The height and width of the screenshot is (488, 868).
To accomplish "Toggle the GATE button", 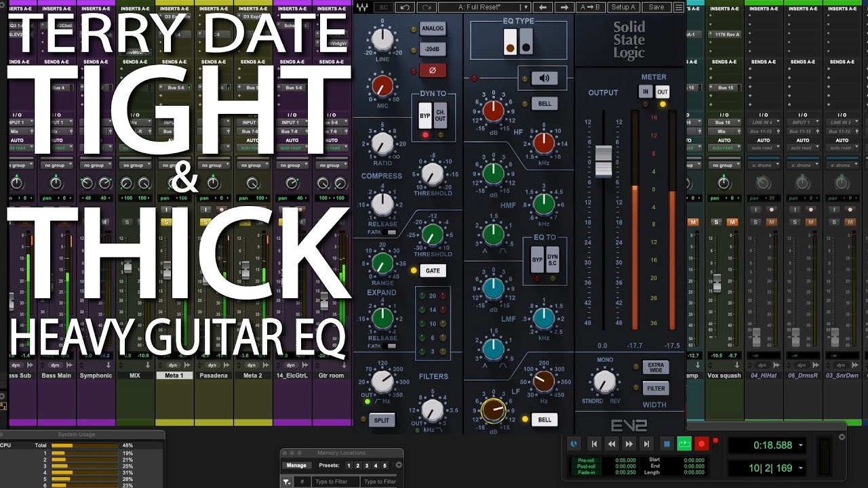I will pyautogui.click(x=433, y=270).
